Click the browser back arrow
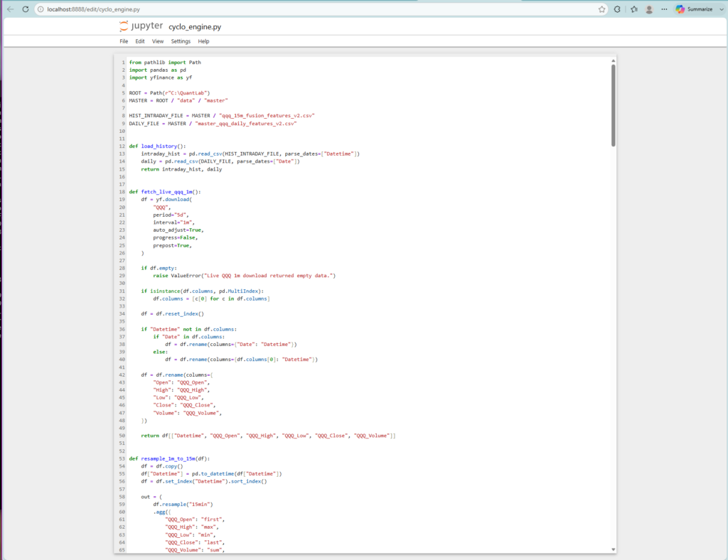 coord(10,9)
